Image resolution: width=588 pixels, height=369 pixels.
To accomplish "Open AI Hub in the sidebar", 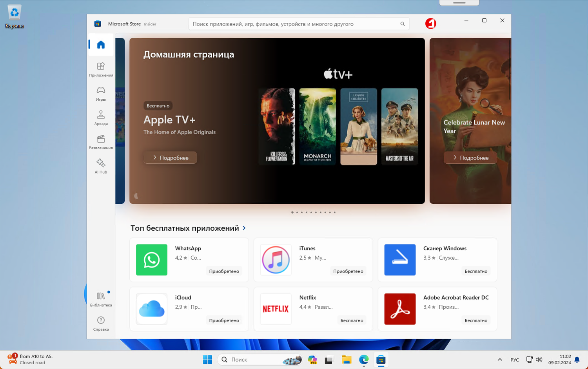I will pyautogui.click(x=101, y=166).
